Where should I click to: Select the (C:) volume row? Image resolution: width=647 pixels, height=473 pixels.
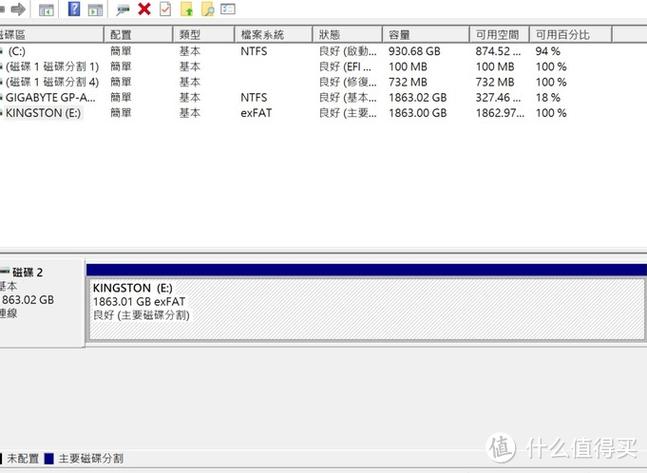coord(305,51)
